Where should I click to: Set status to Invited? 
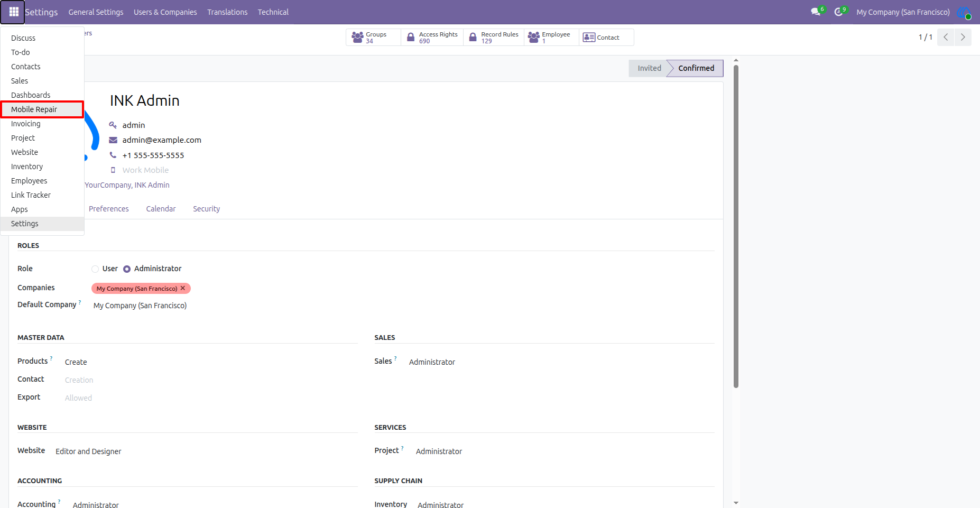649,68
